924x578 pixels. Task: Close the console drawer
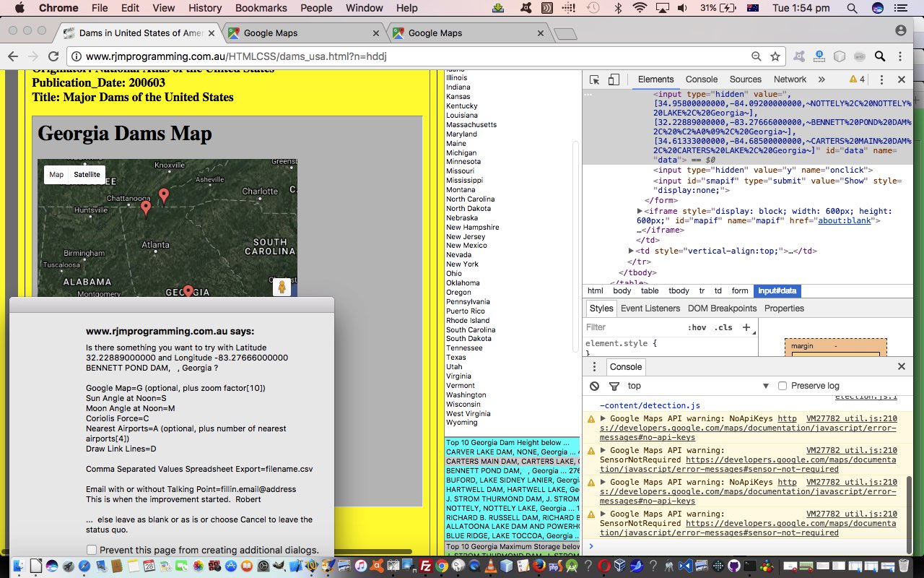tap(902, 366)
